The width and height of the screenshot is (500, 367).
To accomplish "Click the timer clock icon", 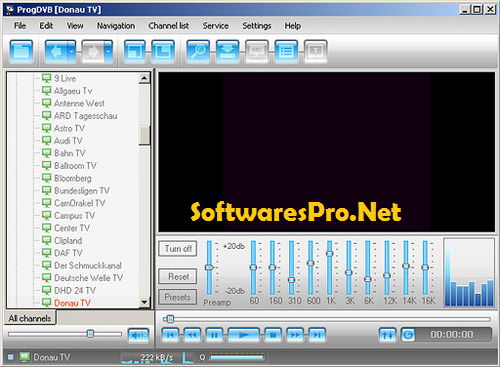I will [x=408, y=335].
